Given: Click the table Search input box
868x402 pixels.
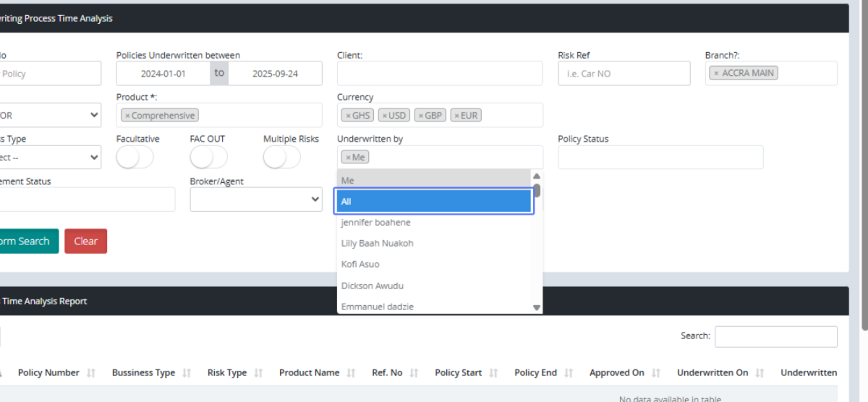Looking at the screenshot, I should pyautogui.click(x=775, y=336).
